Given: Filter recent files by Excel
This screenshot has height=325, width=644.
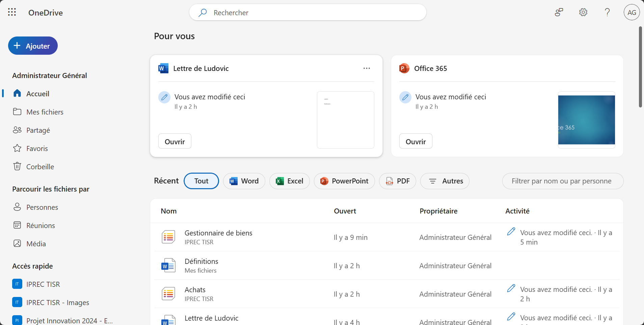Looking at the screenshot, I should (289, 181).
